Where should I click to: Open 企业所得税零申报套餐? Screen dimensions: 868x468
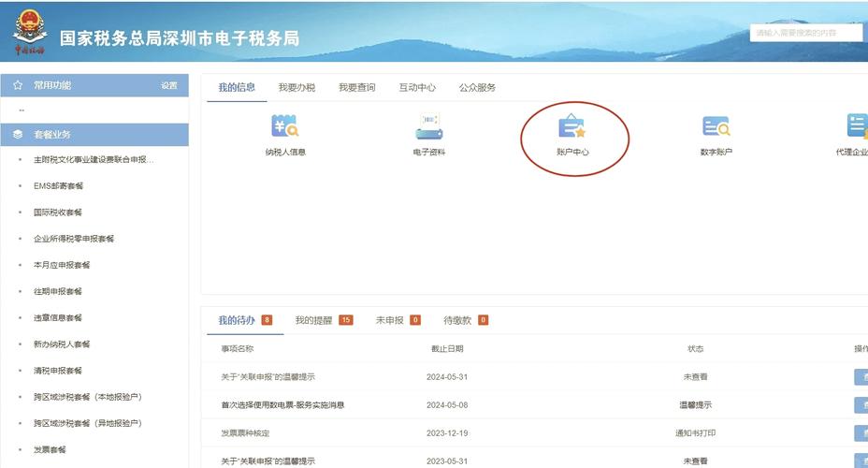coord(74,239)
